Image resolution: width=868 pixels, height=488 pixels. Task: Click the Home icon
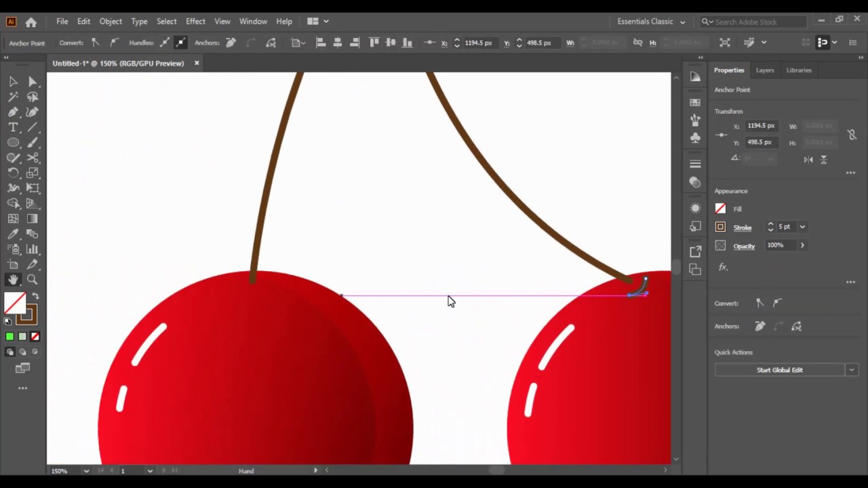[31, 22]
